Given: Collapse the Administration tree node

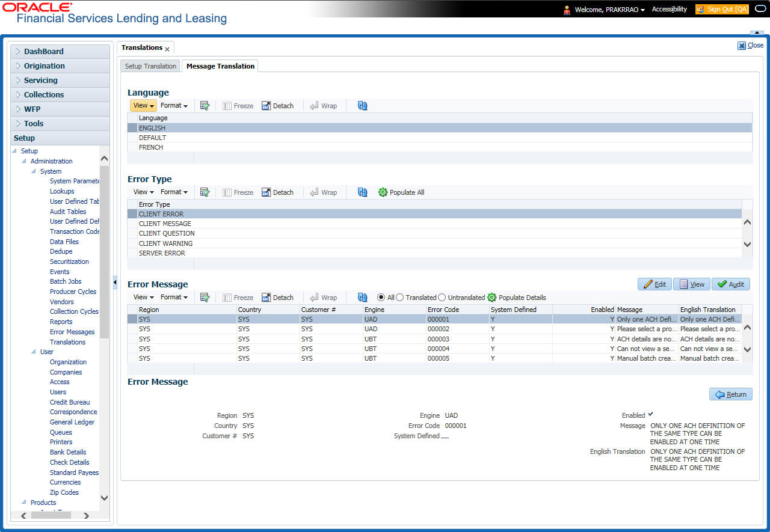Looking at the screenshot, I should pyautogui.click(x=25, y=161).
